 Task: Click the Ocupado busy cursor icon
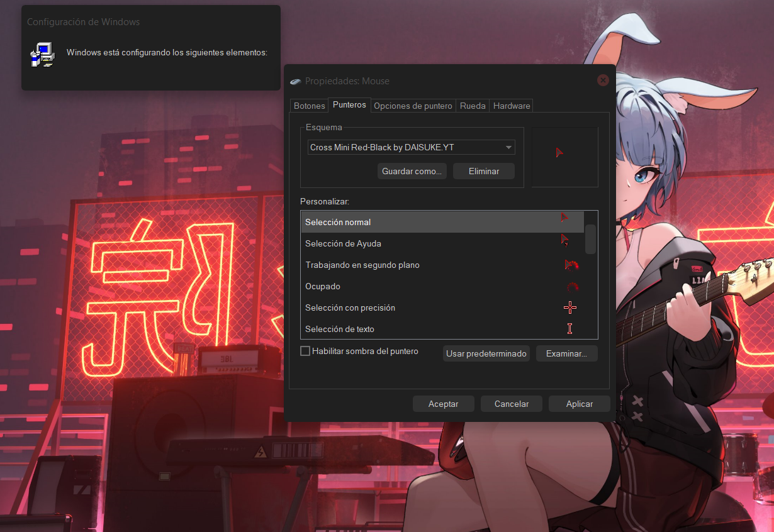[x=572, y=286]
